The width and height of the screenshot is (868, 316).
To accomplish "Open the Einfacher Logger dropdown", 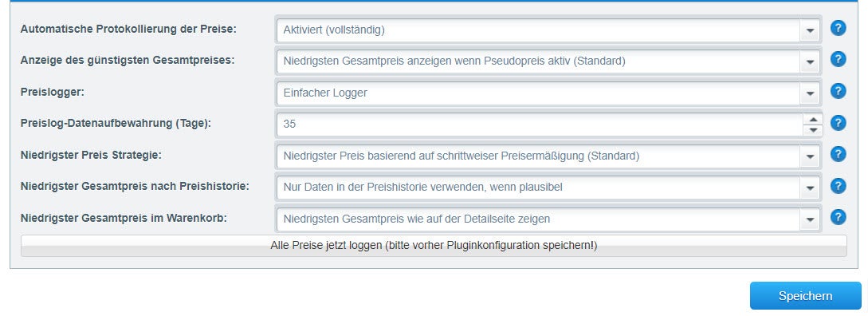I will (548, 93).
